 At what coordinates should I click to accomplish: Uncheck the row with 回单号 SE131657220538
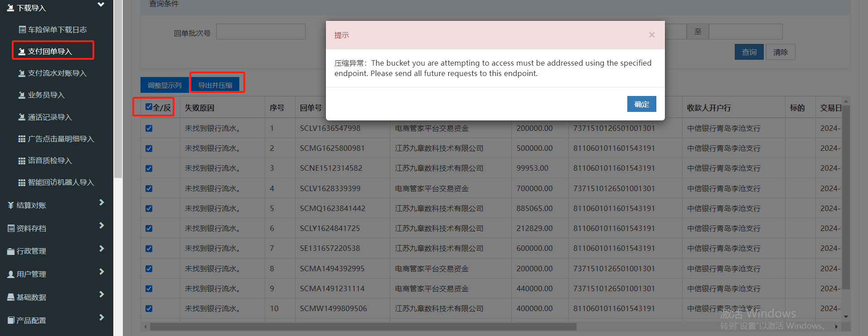(x=149, y=249)
